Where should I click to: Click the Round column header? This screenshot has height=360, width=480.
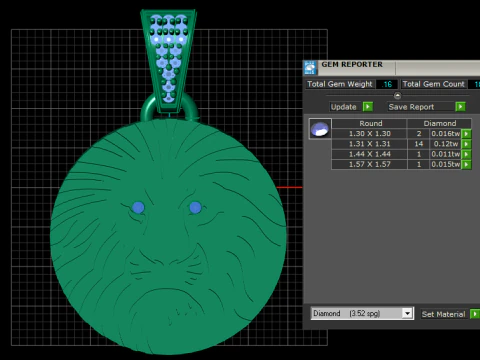370,123
